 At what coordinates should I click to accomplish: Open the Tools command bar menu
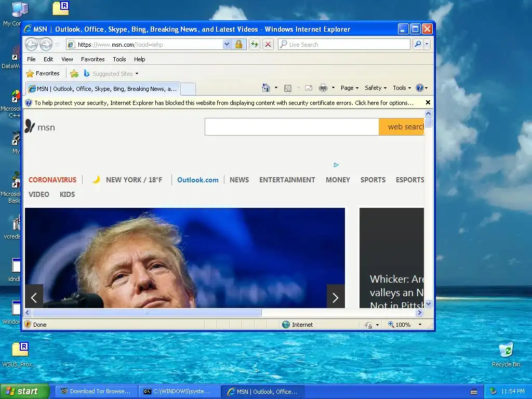point(402,88)
